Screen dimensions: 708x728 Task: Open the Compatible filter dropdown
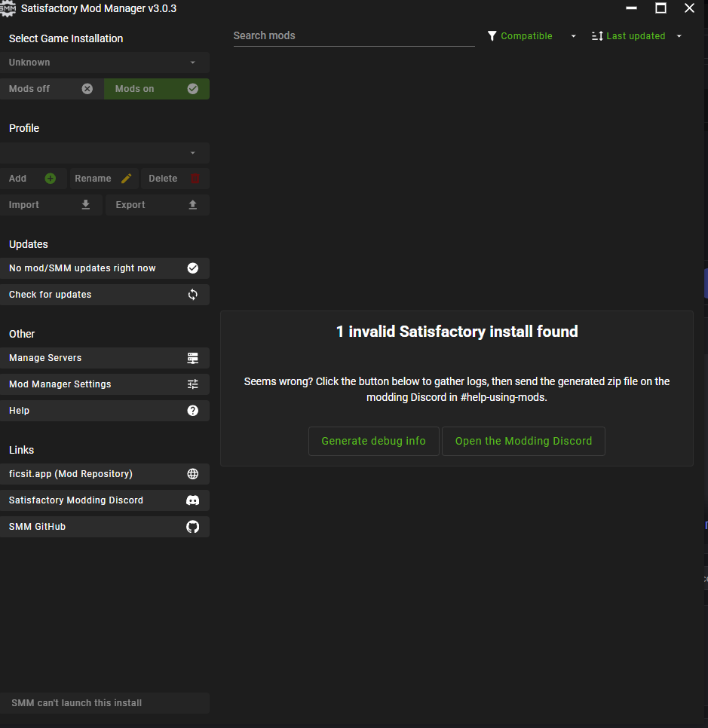click(532, 35)
